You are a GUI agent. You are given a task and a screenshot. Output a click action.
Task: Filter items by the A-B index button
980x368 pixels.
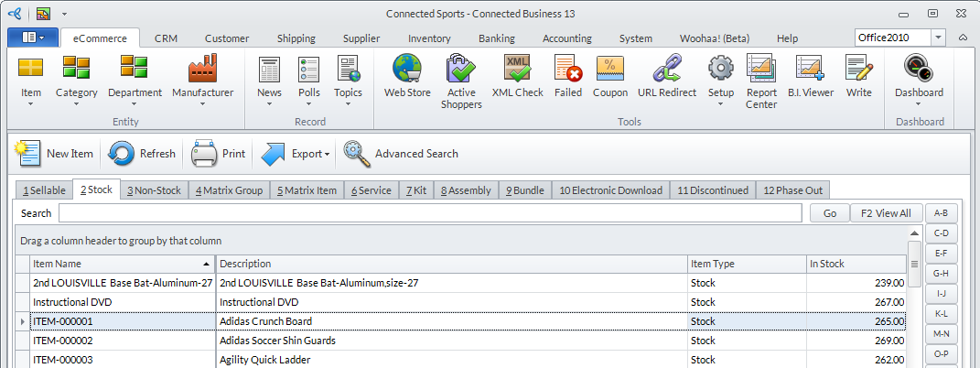(x=940, y=213)
